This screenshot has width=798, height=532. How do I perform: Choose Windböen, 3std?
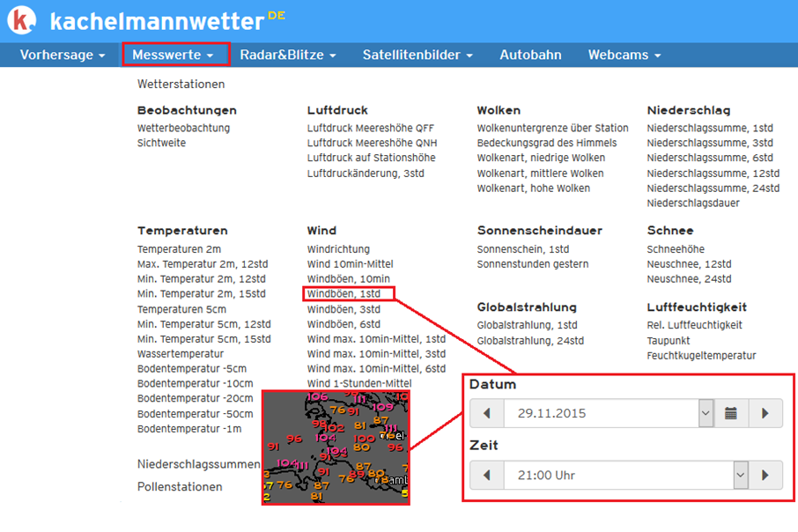coord(344,309)
